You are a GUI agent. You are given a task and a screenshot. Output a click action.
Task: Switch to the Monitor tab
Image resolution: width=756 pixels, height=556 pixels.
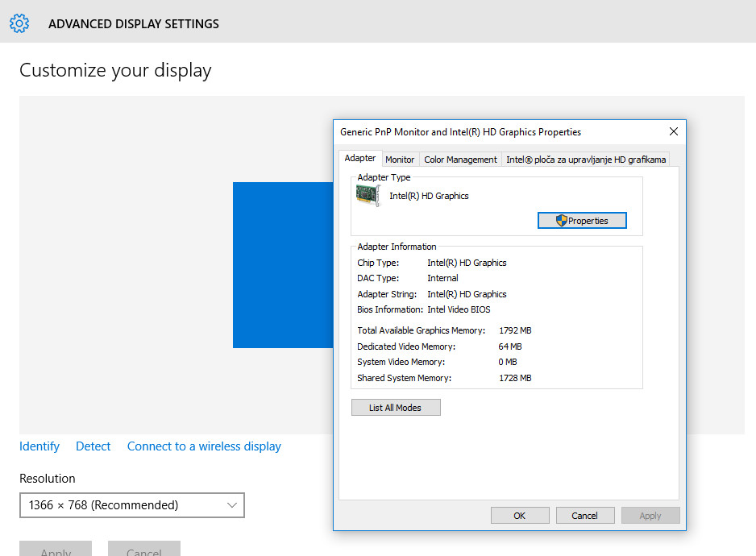click(x=400, y=160)
